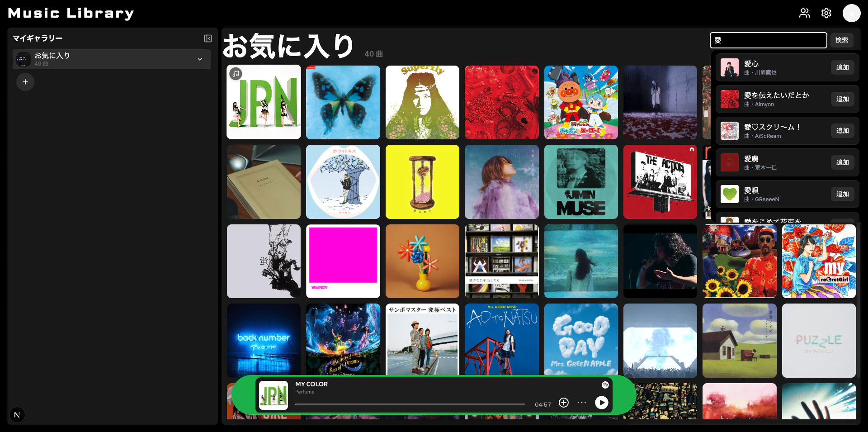Open the サンボマスター 究極ベスト cover
This screenshot has height=432, width=868.
[x=422, y=339]
